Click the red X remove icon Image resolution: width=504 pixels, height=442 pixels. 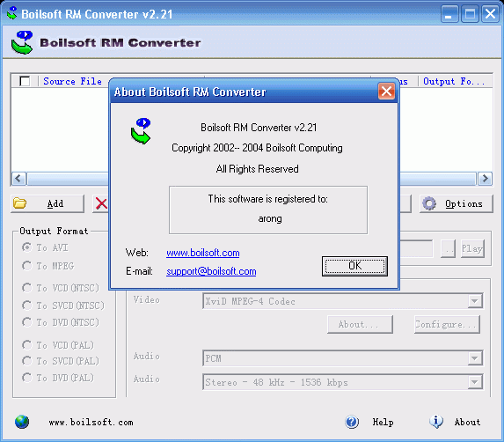point(101,203)
